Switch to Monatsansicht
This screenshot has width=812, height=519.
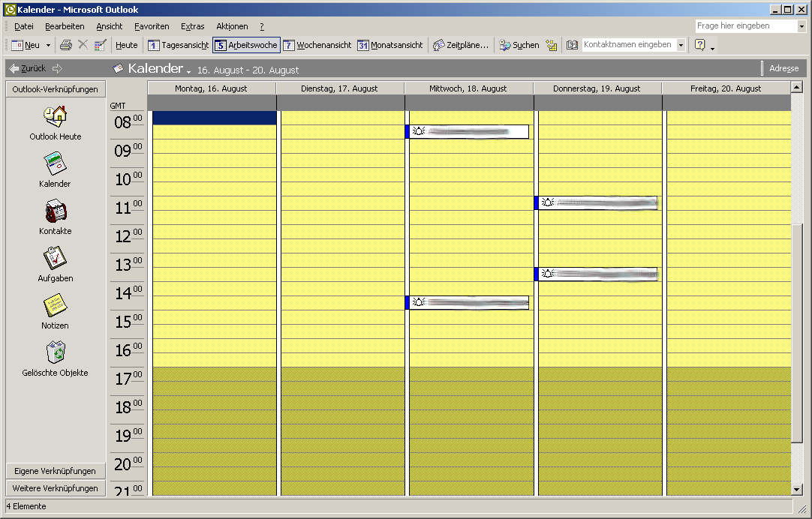coord(390,45)
